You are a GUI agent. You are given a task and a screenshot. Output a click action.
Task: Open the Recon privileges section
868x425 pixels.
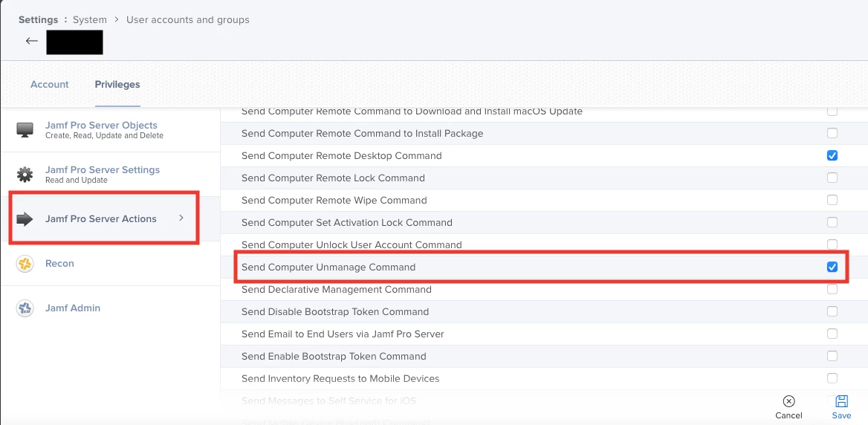pos(111,264)
